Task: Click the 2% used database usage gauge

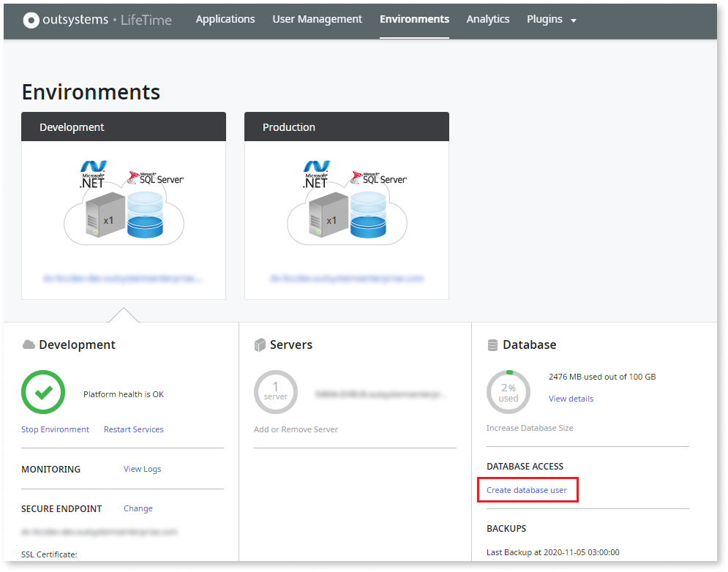Action: pos(508,392)
